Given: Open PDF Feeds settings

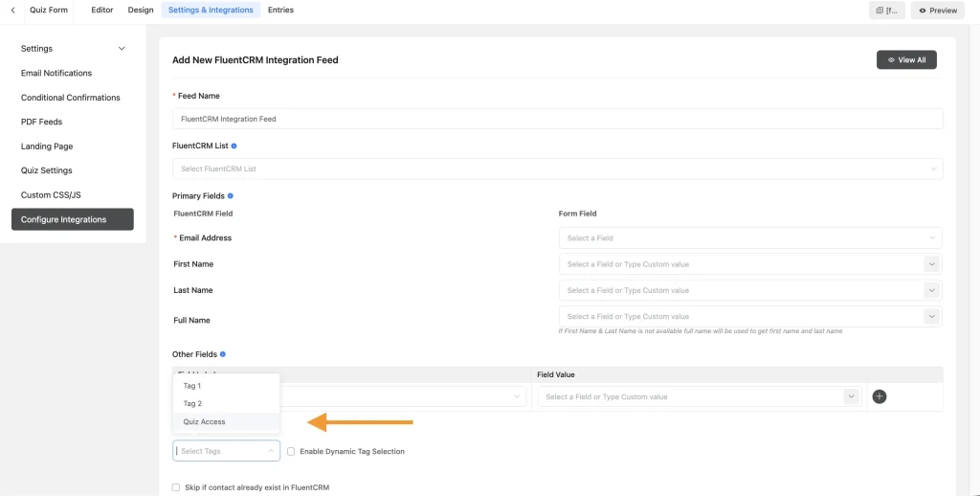Looking at the screenshot, I should click(41, 122).
